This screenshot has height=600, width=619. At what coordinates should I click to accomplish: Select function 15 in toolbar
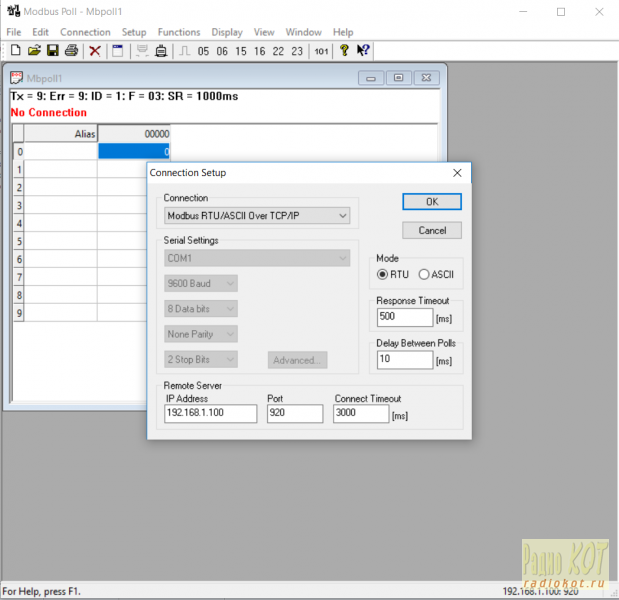coord(241,51)
